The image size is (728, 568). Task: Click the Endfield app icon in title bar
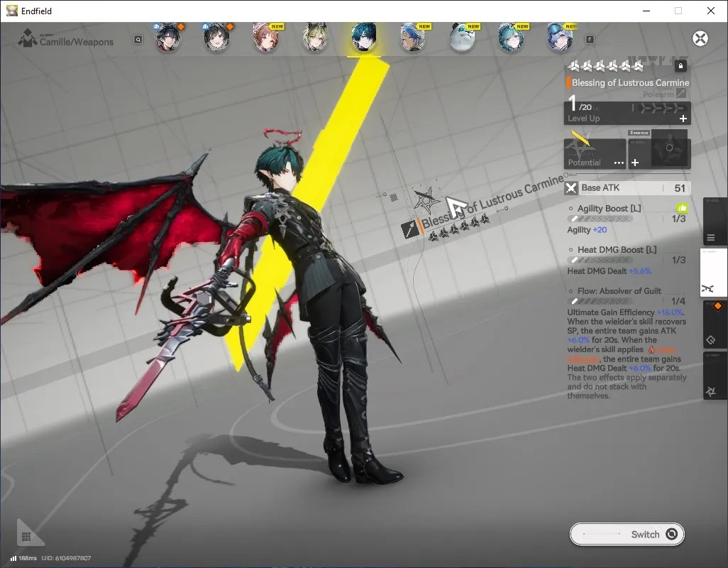[11, 11]
